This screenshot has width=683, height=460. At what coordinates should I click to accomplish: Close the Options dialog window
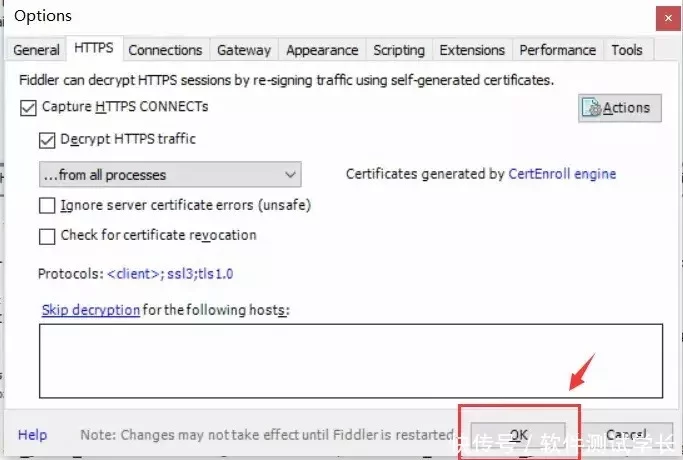point(668,18)
